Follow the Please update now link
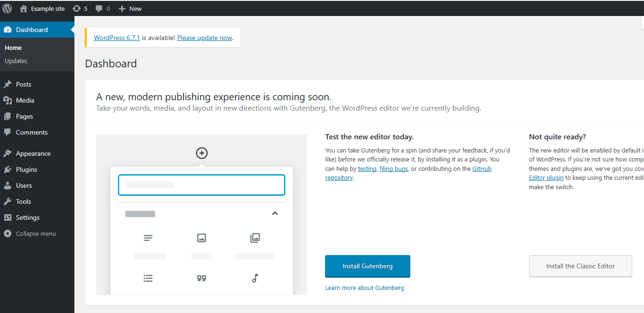The height and width of the screenshot is (313, 644). pyautogui.click(x=204, y=38)
